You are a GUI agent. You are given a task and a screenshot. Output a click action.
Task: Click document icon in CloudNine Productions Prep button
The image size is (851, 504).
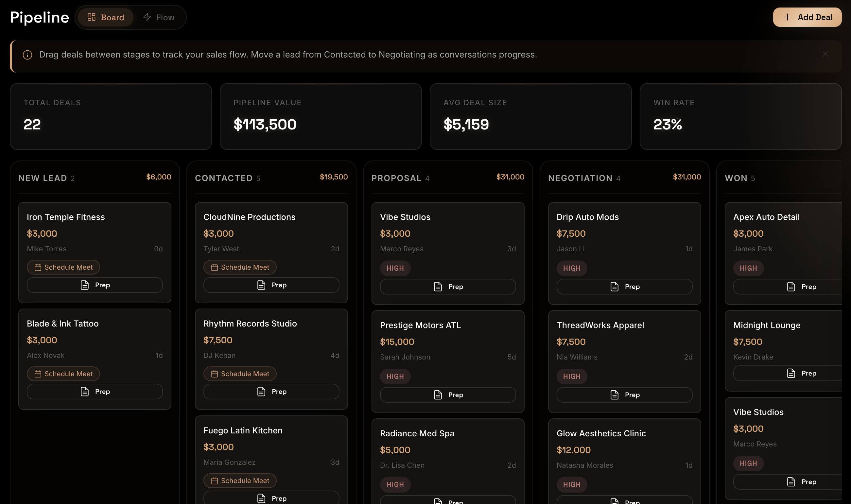tap(261, 285)
